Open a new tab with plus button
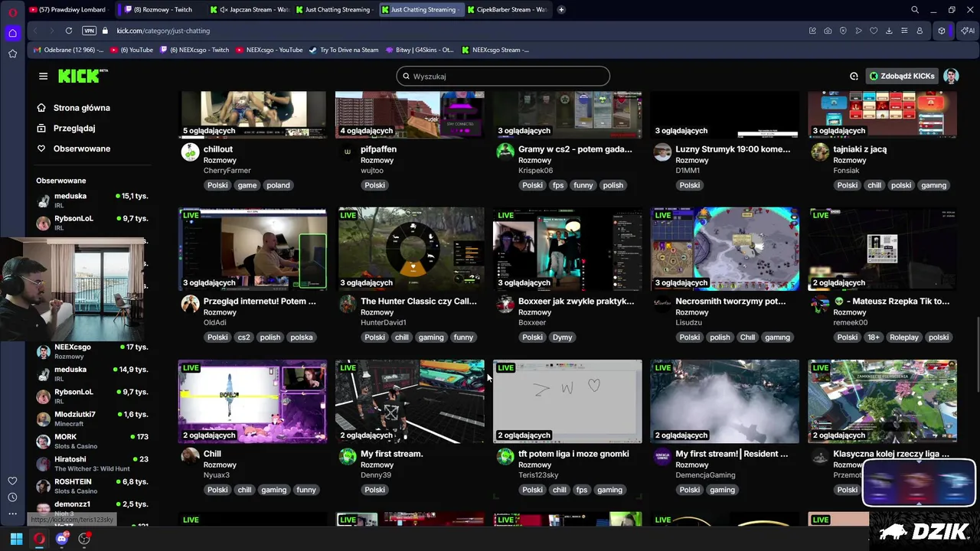Viewport: 980px width, 551px height. [x=561, y=10]
